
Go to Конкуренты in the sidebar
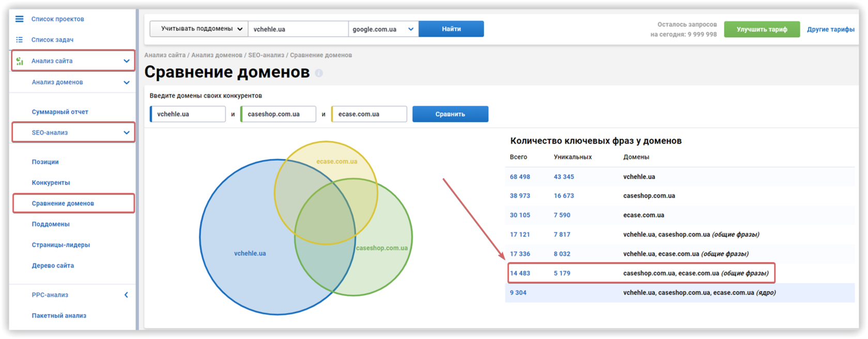tap(51, 183)
